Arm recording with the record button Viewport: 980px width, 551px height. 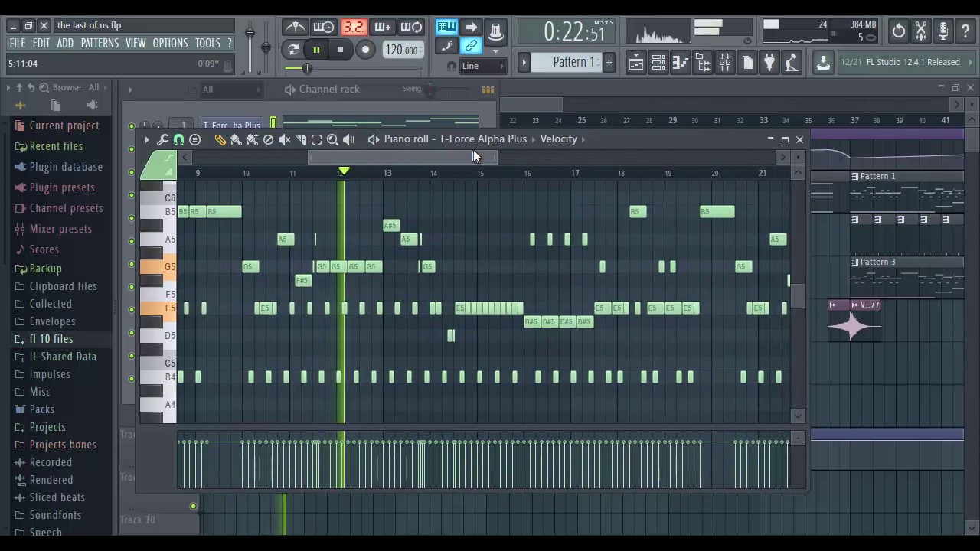[365, 50]
